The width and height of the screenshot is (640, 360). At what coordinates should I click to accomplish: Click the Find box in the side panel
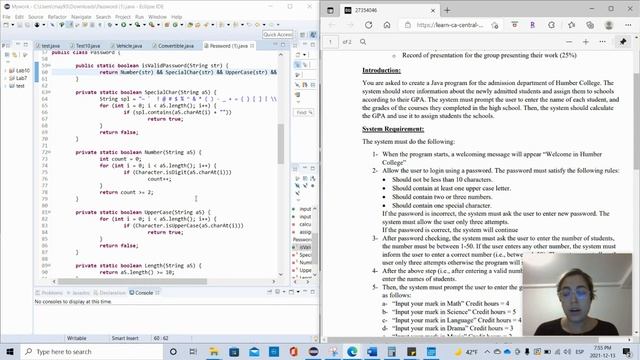point(303,112)
